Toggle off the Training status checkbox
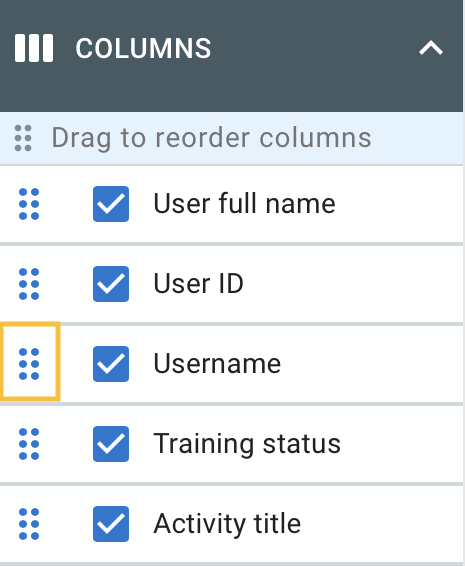 111,444
